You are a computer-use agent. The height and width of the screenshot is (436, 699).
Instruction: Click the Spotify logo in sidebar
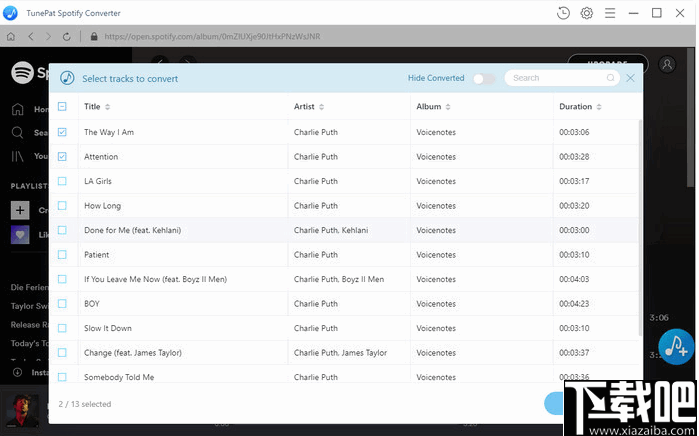pyautogui.click(x=22, y=72)
